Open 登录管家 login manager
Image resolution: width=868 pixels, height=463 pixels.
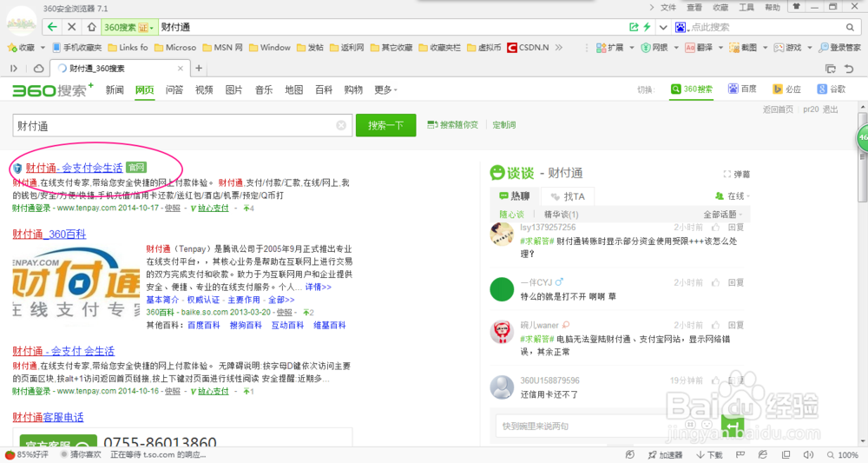coord(839,48)
